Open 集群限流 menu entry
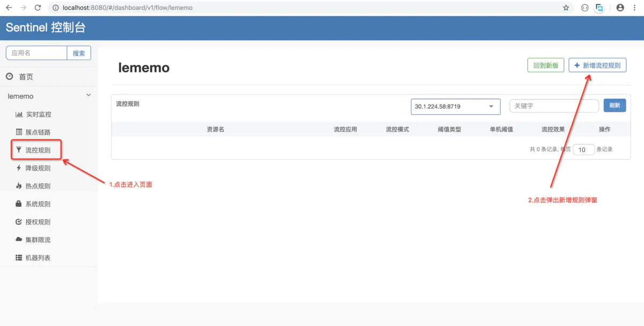The image size is (644, 326). (x=39, y=240)
